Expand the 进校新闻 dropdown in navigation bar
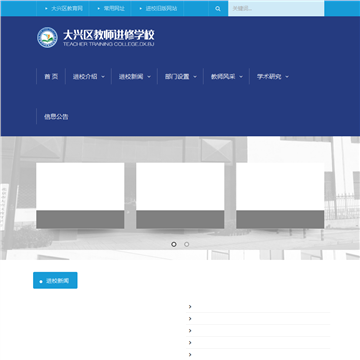 coord(135,77)
